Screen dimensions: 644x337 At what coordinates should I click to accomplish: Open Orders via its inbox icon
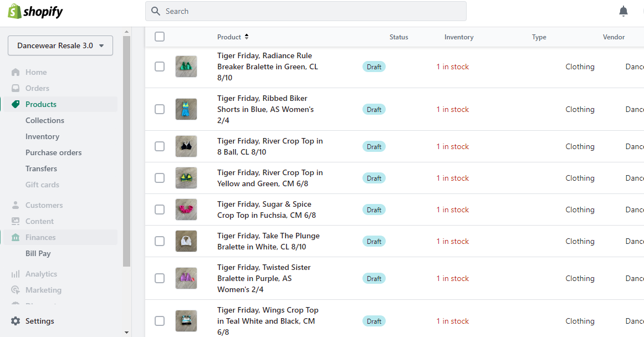coord(16,88)
